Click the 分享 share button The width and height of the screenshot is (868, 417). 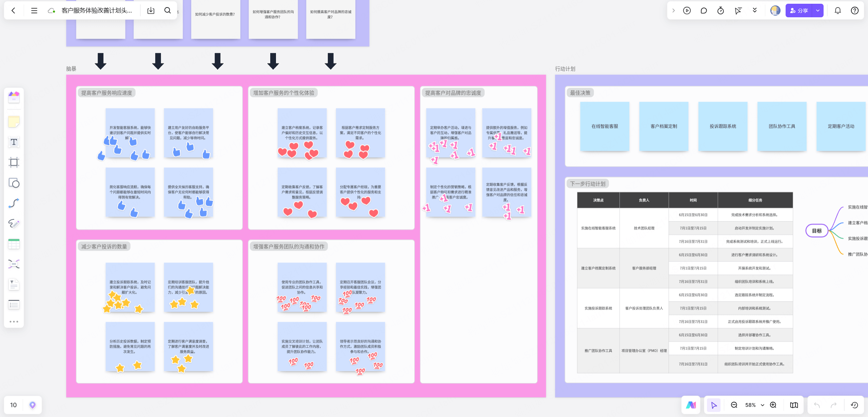coord(799,11)
